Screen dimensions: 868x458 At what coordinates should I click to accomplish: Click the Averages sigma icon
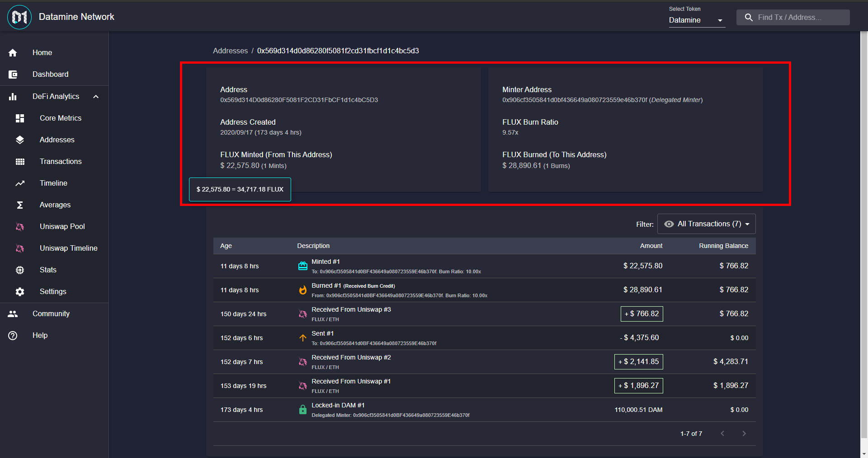(x=20, y=205)
